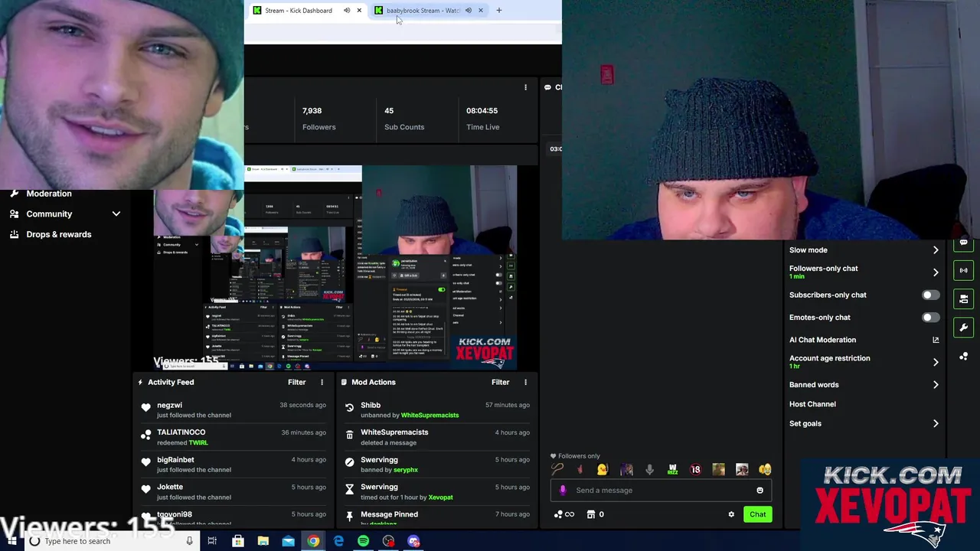Click the green Chat send button
Screen dimensions: 980x551
click(757, 514)
